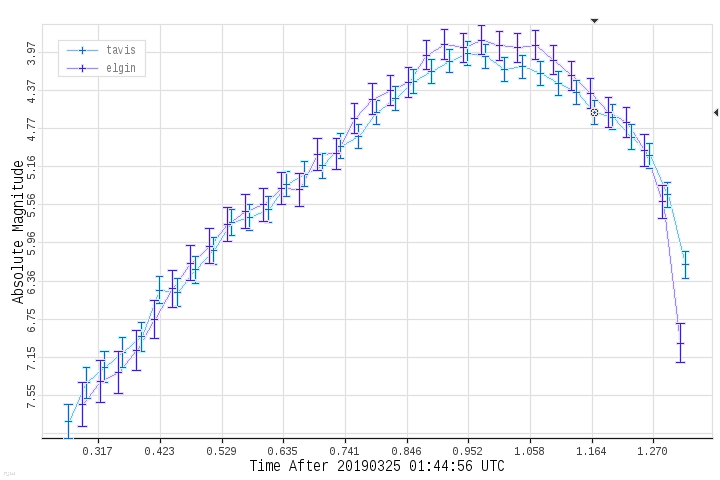The width and height of the screenshot is (720, 480).
Task: Click the elgin legend line marker
Action: point(82,68)
